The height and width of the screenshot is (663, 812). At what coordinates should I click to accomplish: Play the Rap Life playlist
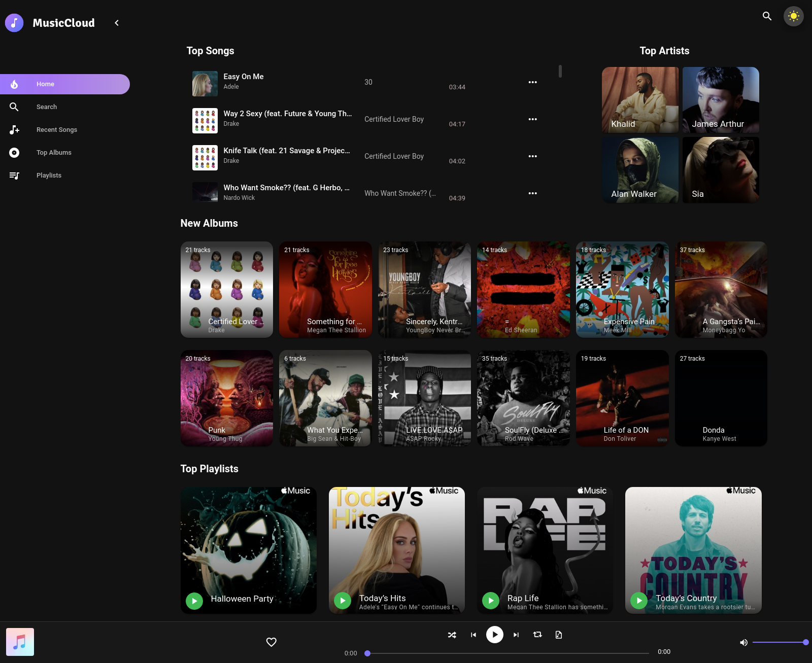coord(491,601)
